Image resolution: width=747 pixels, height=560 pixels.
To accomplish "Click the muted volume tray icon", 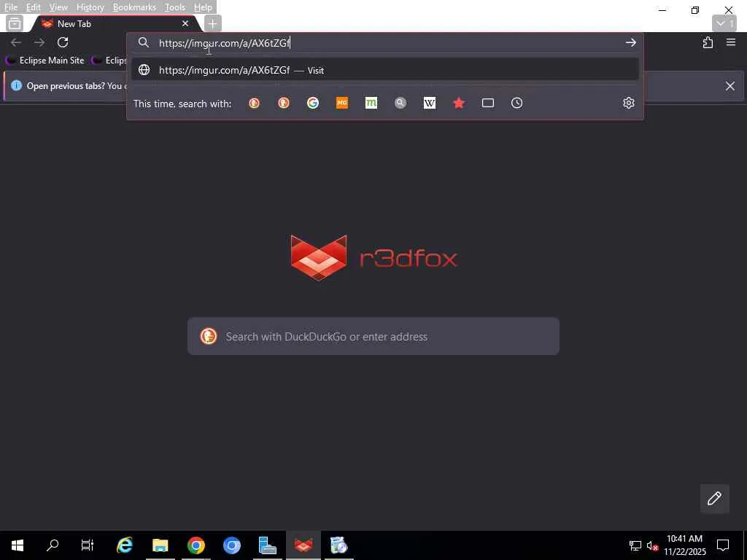I will click(652, 545).
